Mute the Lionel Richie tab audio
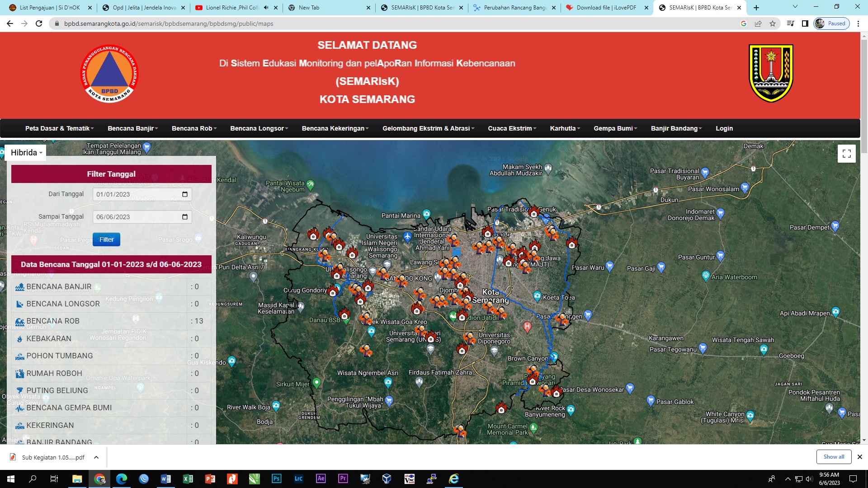Screen dimensions: 868x488 click(x=266, y=8)
